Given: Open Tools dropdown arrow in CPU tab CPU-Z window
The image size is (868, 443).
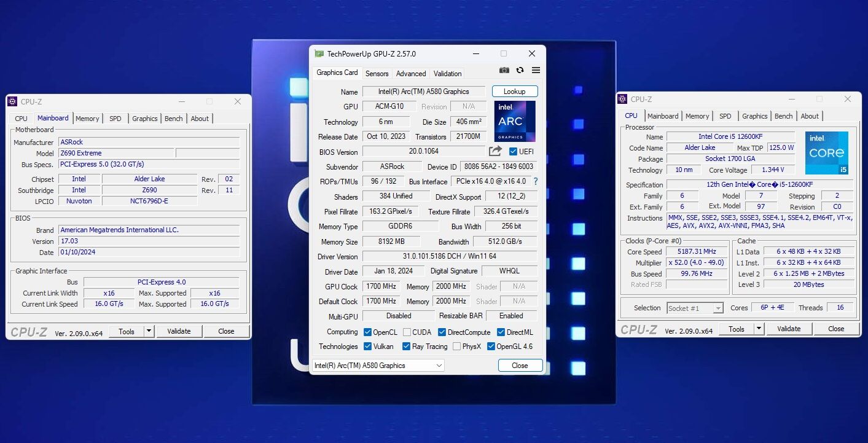Looking at the screenshot, I should (x=759, y=329).
